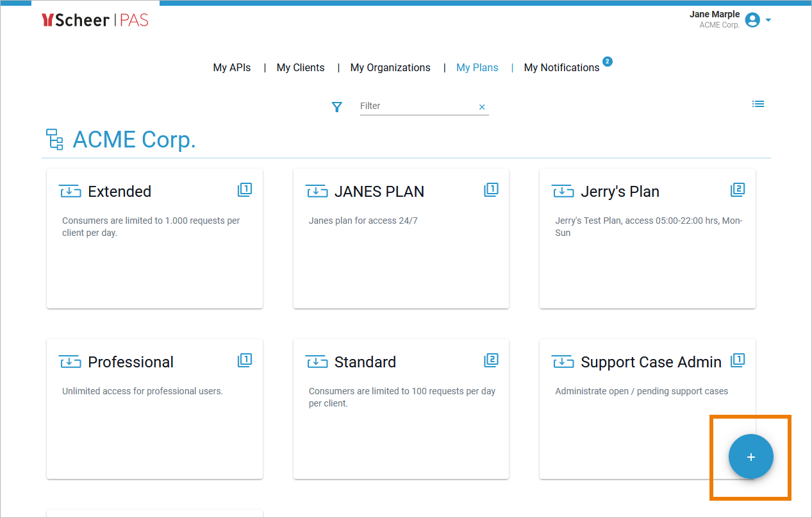Open the My Clients tab
Viewport: 812px width, 518px height.
point(301,67)
